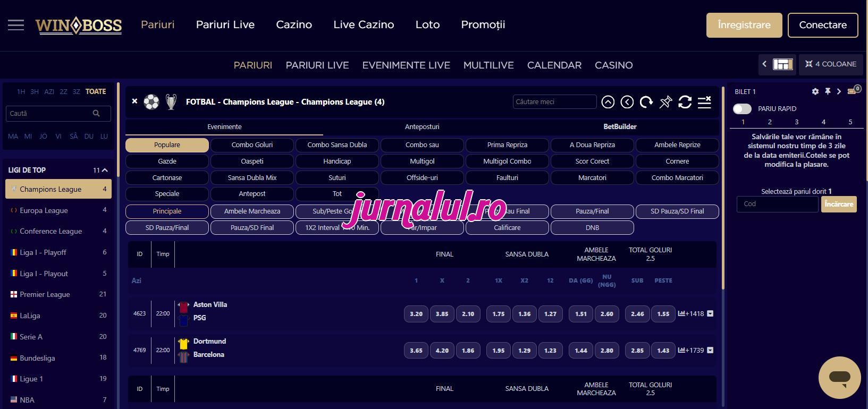This screenshot has width=868, height=409.
Task: Open Liga I - Playoff in sidebar
Action: (58, 252)
